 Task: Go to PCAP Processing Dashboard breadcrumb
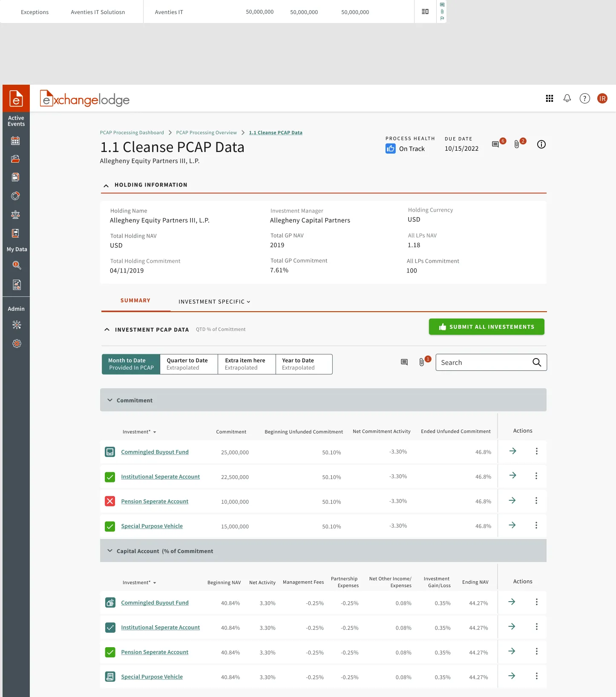coord(132,132)
